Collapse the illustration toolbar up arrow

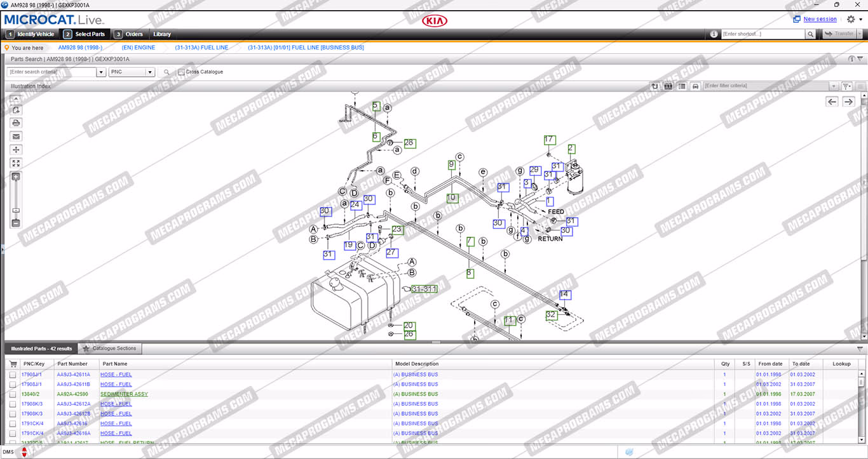[16, 98]
